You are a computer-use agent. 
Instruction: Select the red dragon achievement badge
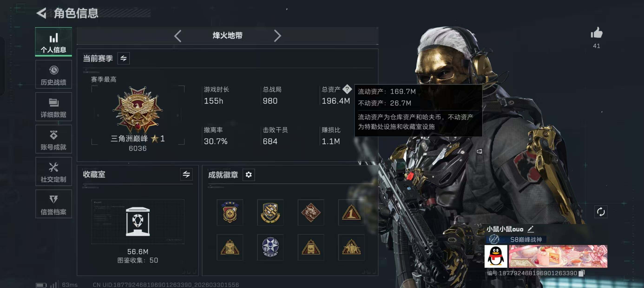pos(311,212)
